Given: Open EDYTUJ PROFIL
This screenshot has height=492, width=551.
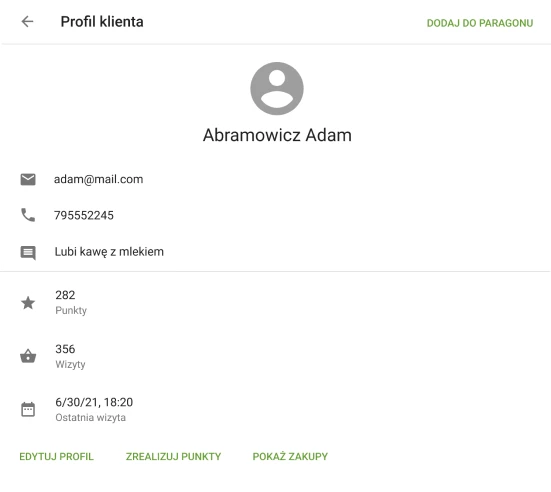Looking at the screenshot, I should pos(57,457).
